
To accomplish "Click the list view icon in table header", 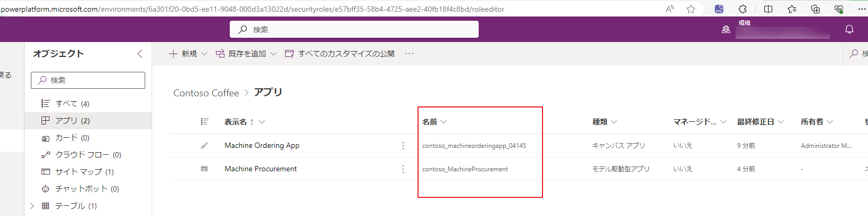I will tap(204, 122).
